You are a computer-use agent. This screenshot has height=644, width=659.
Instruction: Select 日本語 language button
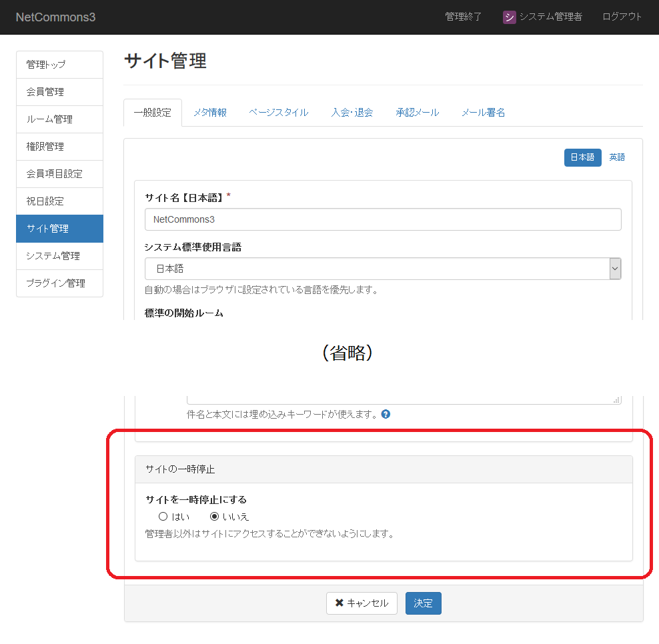(582, 157)
